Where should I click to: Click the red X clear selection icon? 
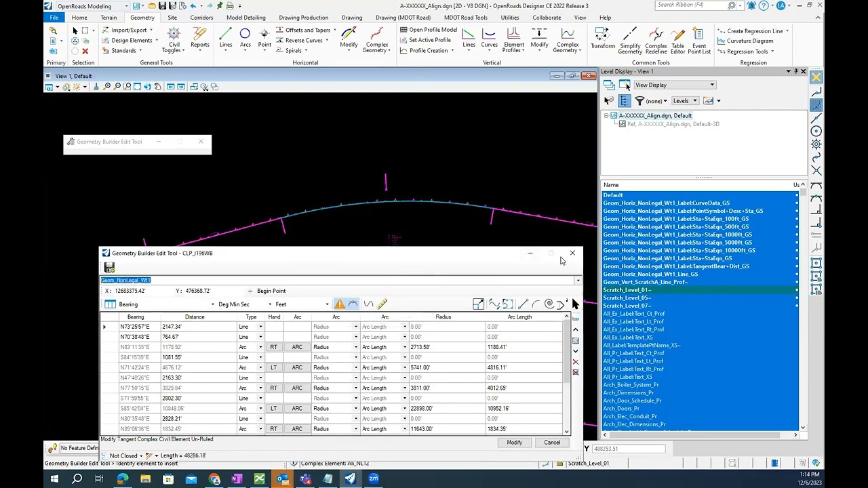tap(85, 51)
